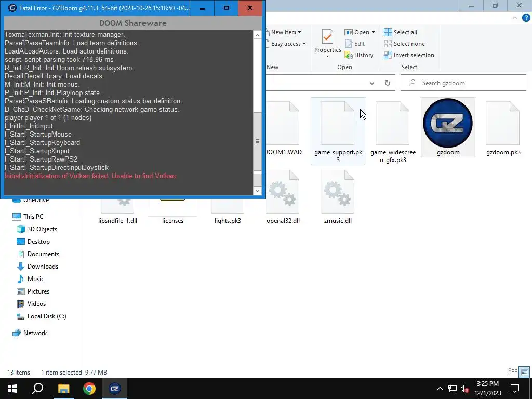Click Select all in ribbon

[401, 32]
